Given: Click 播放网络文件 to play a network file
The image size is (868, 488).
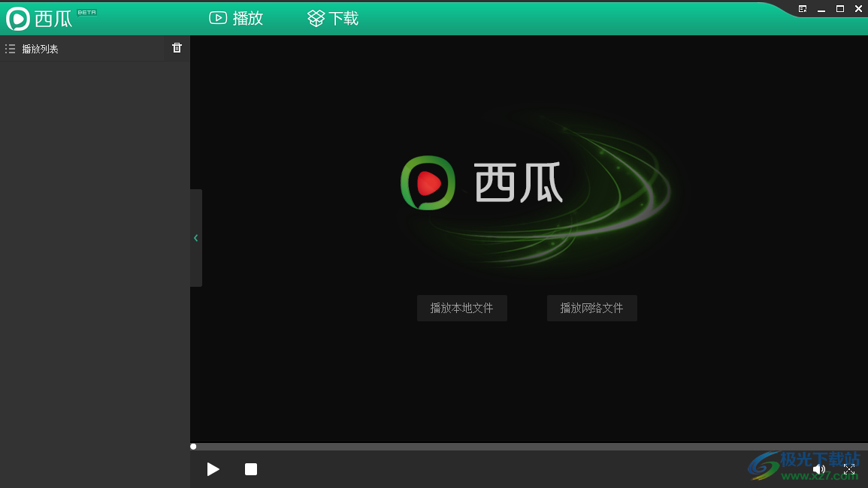Looking at the screenshot, I should coord(591,308).
